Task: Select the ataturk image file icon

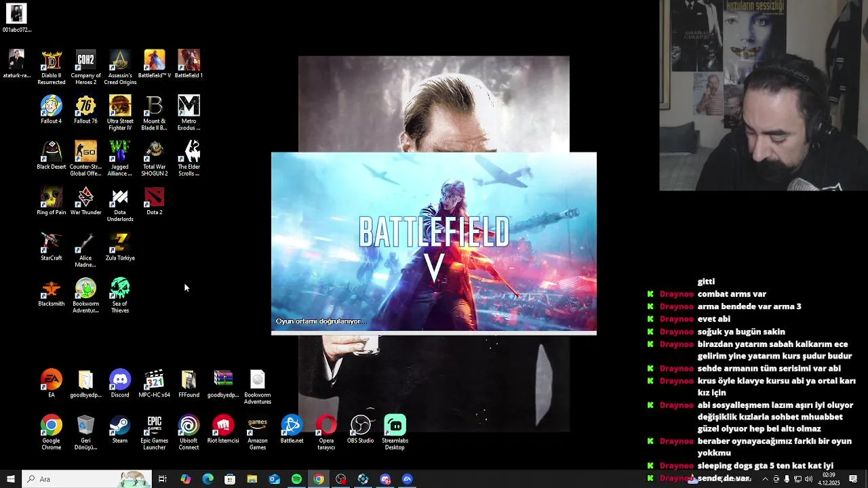Action: tap(16, 64)
